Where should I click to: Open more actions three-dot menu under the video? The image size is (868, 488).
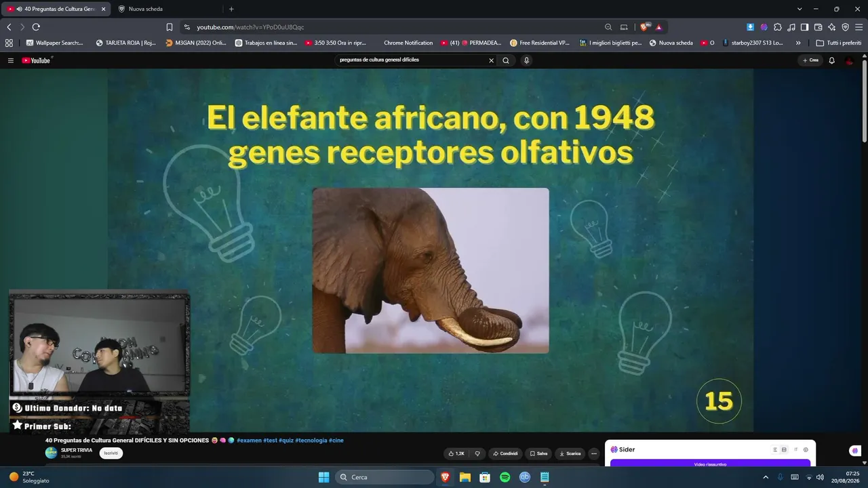pyautogui.click(x=594, y=453)
